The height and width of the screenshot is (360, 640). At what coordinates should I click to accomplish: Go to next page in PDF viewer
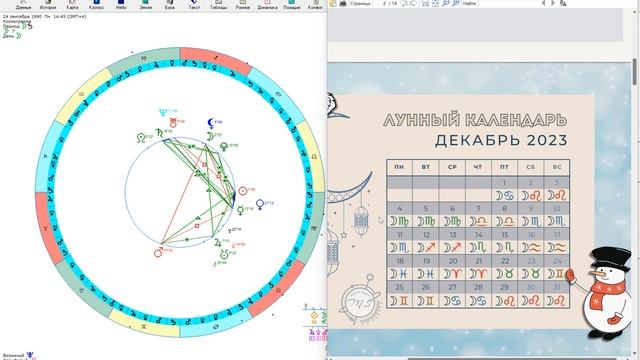tap(413, 3)
